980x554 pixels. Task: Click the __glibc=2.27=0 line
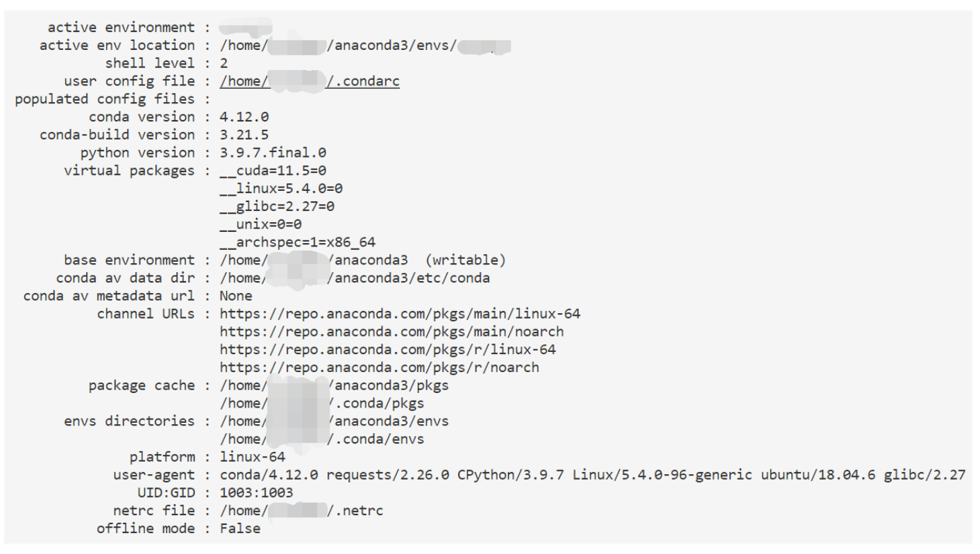pyautogui.click(x=277, y=207)
